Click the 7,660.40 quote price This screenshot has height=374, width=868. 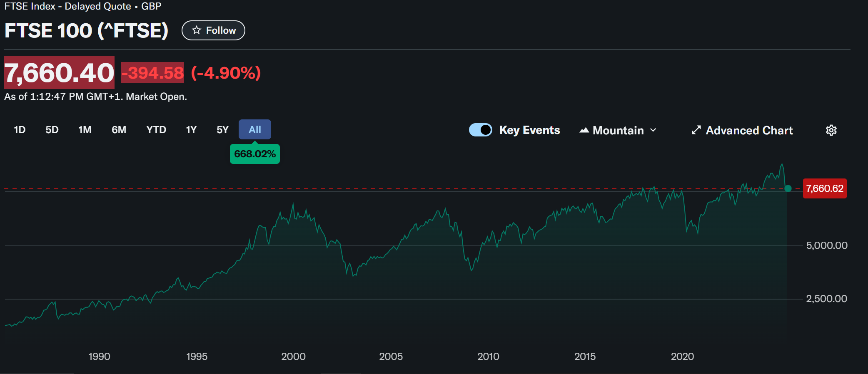[x=59, y=73]
